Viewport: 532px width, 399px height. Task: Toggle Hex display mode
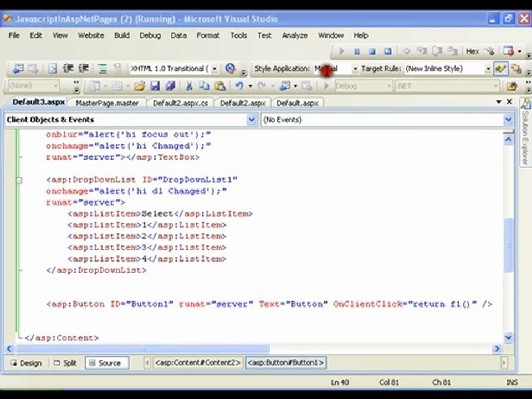[x=472, y=52]
